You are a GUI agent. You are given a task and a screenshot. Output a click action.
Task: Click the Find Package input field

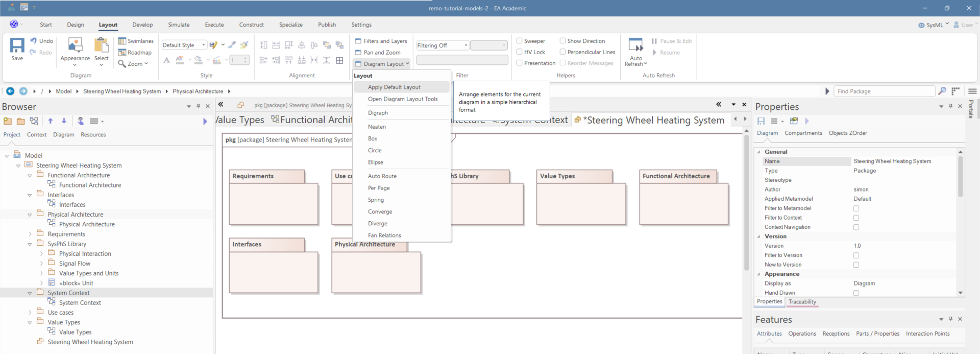click(x=884, y=91)
